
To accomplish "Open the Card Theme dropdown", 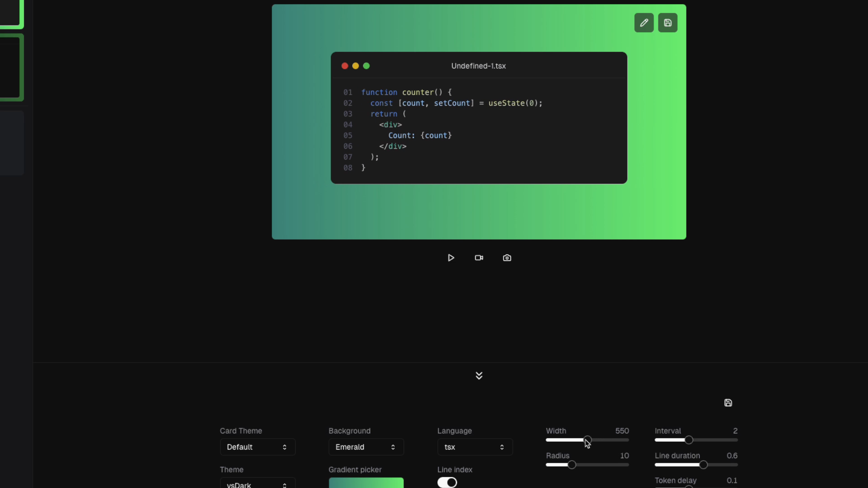I will 257,447.
